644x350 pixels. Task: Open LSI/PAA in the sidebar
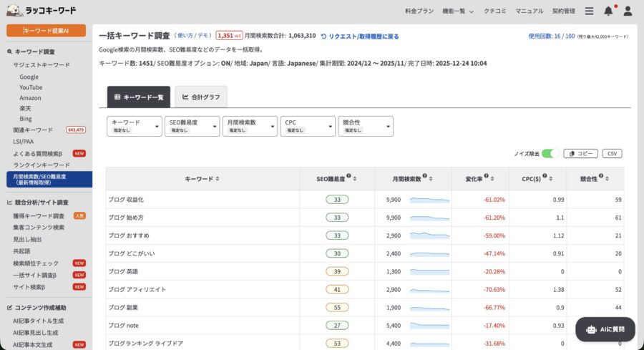pyautogui.click(x=23, y=141)
